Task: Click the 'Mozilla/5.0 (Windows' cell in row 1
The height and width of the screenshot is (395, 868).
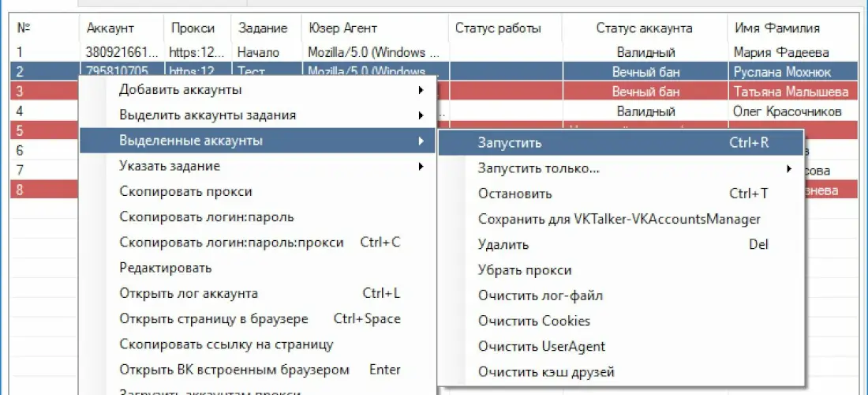Action: tap(374, 53)
